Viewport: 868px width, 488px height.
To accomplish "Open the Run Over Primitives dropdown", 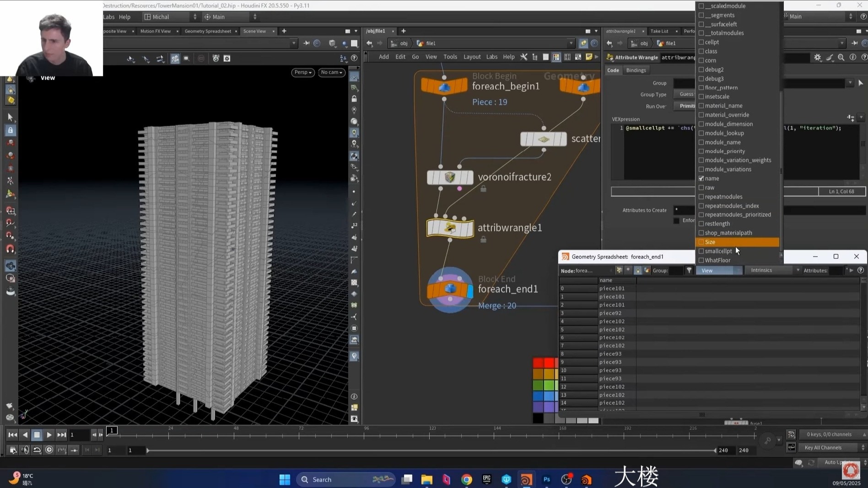I will (x=685, y=106).
